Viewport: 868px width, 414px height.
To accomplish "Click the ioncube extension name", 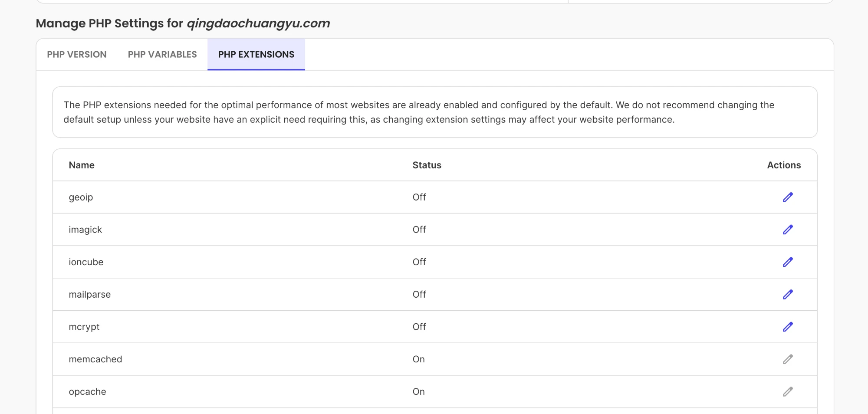I will pos(86,262).
